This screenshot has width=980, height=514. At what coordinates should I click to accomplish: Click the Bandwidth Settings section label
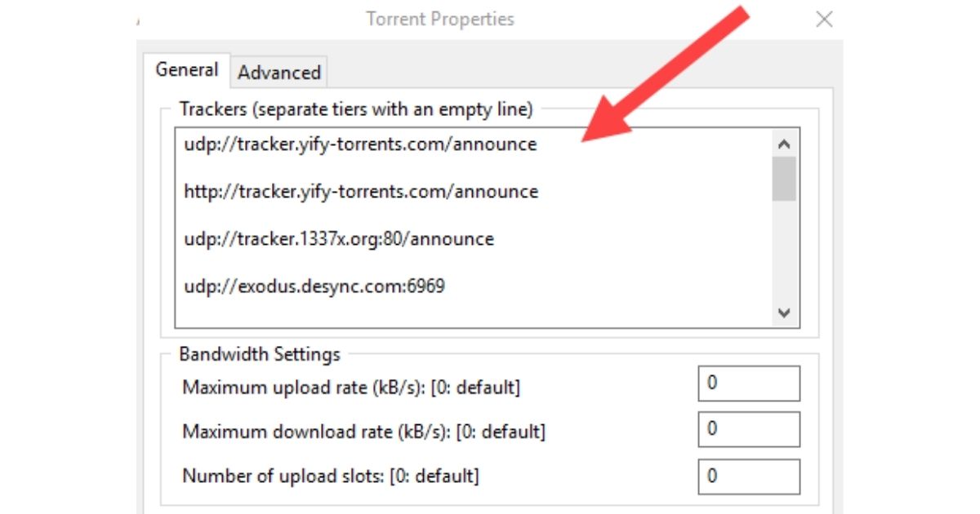point(259,354)
